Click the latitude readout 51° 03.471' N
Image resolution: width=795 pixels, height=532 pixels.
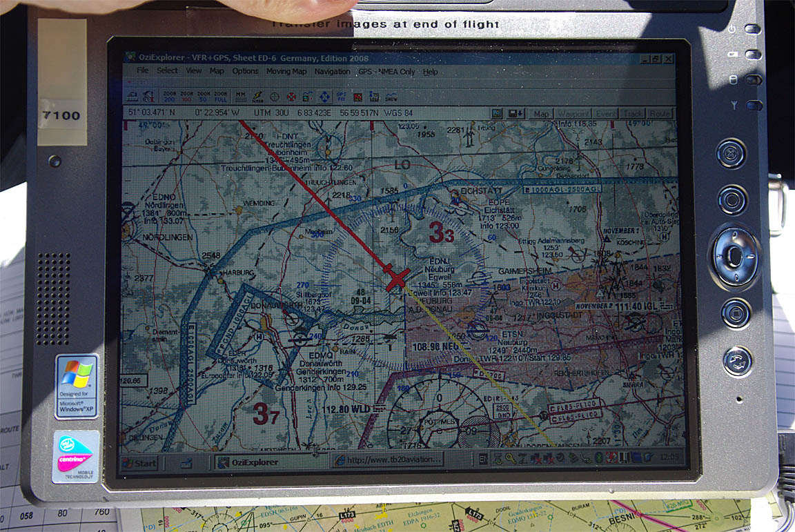tap(152, 112)
